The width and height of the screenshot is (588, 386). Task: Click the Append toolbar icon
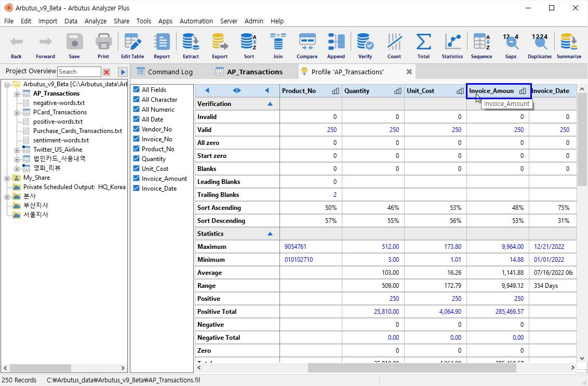tap(336, 42)
